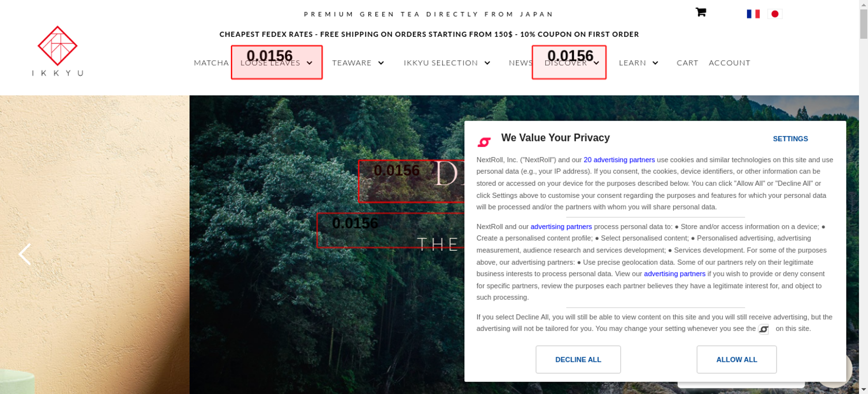Switch to the French flag language
This screenshot has height=394, width=868.
click(753, 14)
